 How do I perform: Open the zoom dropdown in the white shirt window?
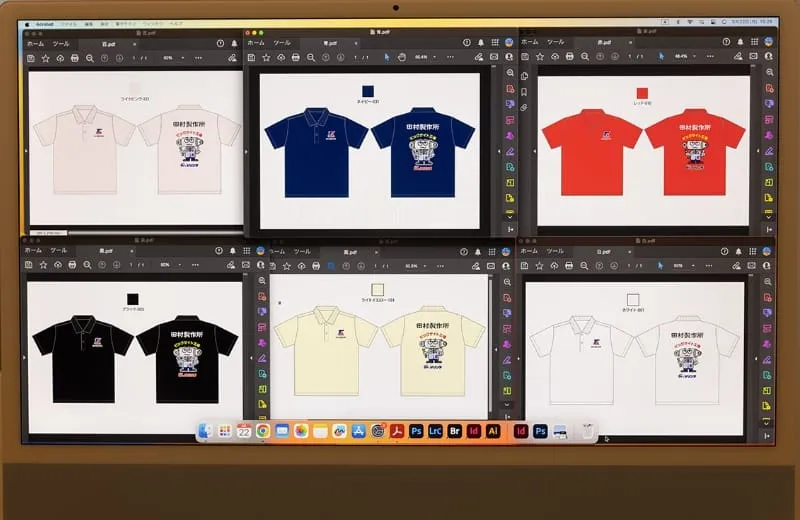(692, 265)
